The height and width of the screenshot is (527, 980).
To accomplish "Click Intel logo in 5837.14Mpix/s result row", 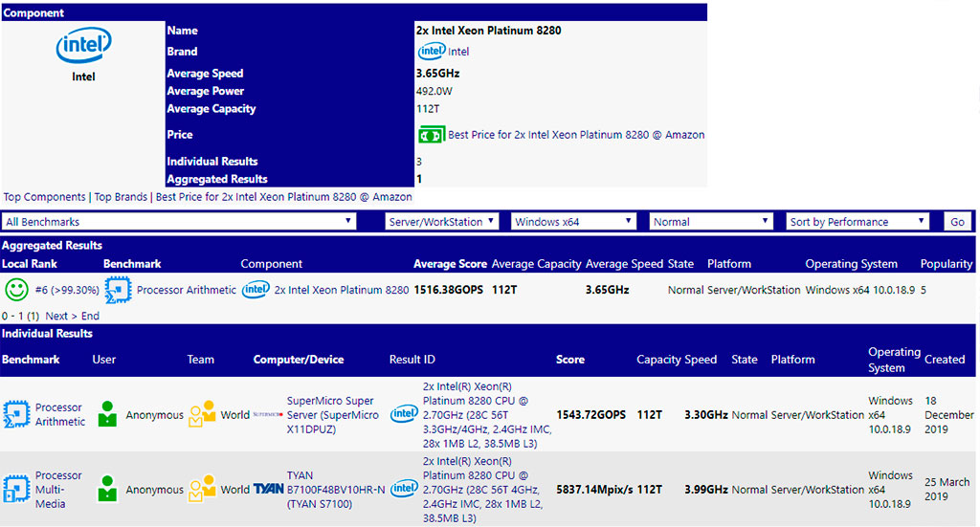I will (x=404, y=489).
